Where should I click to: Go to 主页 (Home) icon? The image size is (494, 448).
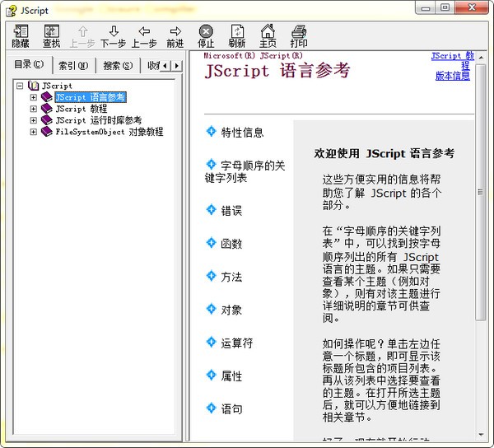[x=268, y=31]
